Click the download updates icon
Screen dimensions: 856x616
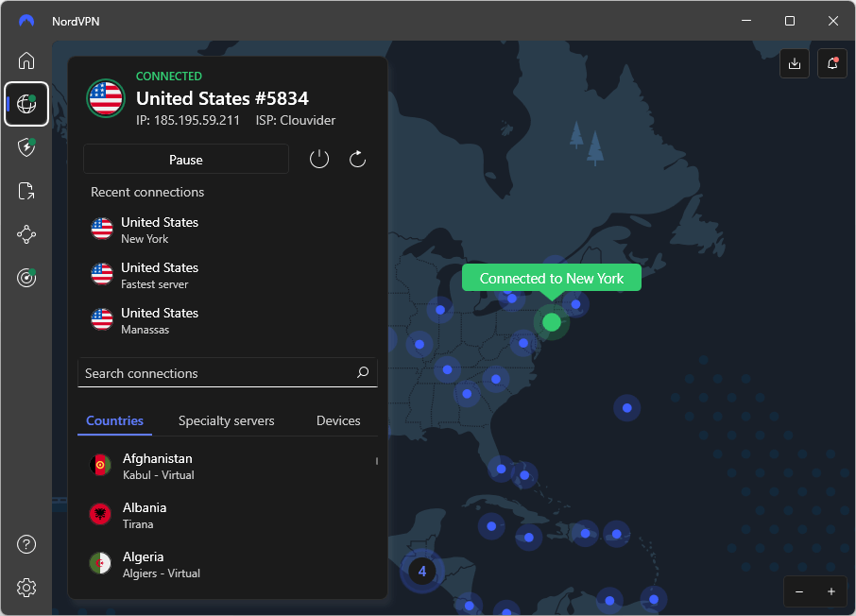coord(795,63)
